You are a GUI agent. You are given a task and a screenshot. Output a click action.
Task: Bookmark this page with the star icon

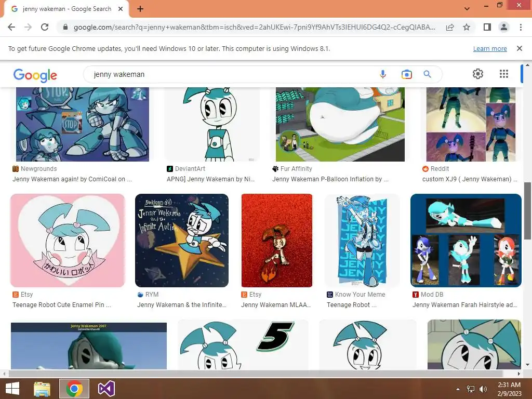467,27
